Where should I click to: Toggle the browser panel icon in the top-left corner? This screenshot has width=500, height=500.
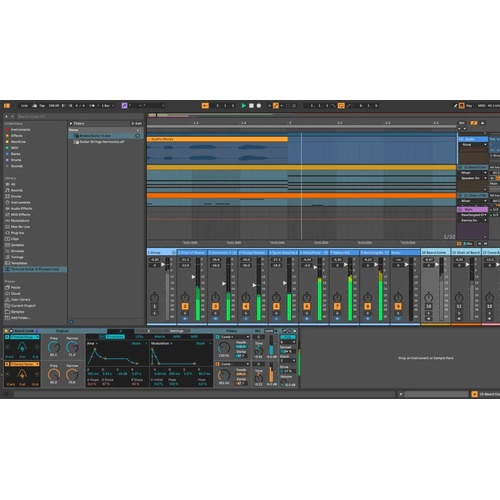point(7,106)
